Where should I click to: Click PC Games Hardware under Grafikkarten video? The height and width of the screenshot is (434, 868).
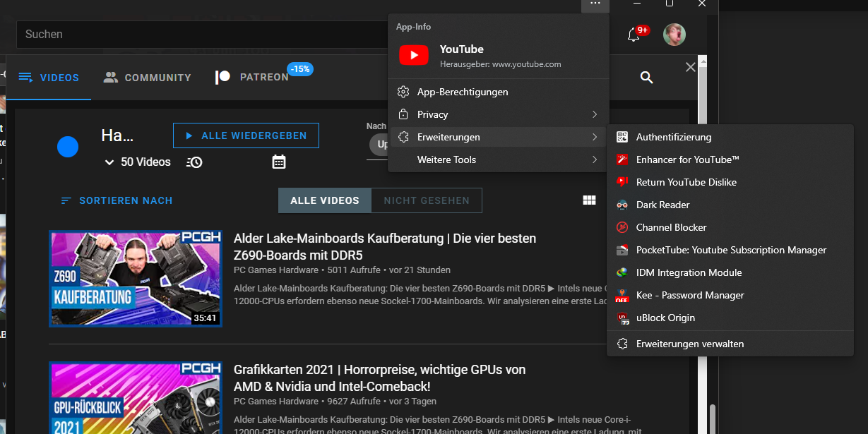(x=276, y=402)
